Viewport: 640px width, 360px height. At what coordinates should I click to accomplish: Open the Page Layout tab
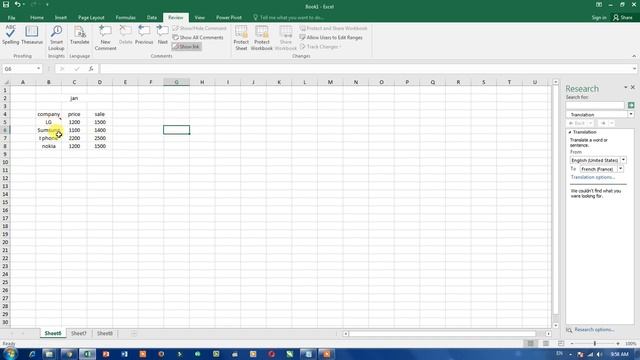pyautogui.click(x=91, y=18)
